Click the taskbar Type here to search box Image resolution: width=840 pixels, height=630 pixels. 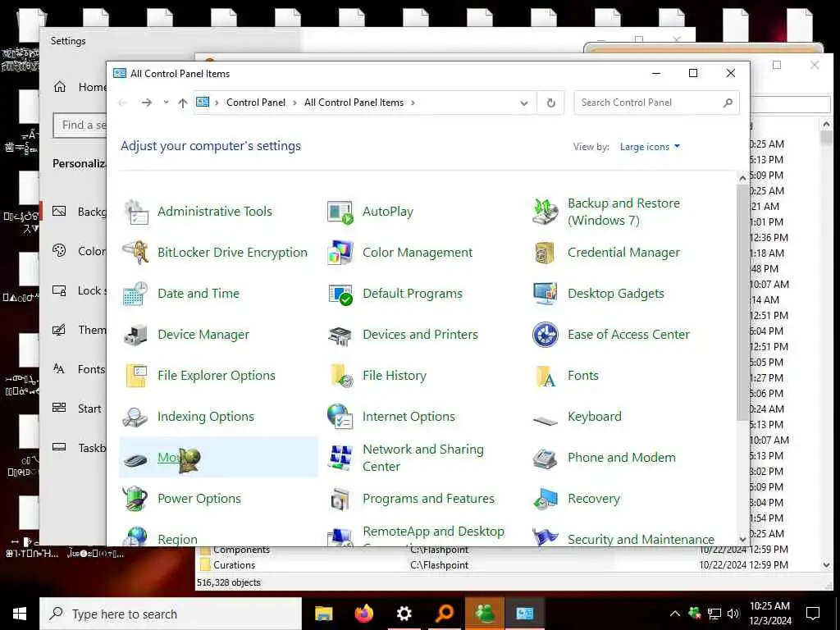[x=171, y=614]
